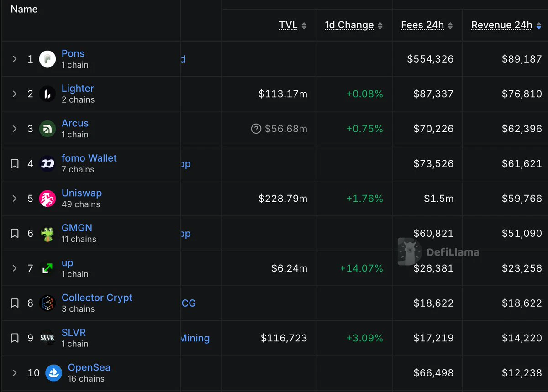Click the Name column header
The height and width of the screenshot is (392, 548).
24,9
